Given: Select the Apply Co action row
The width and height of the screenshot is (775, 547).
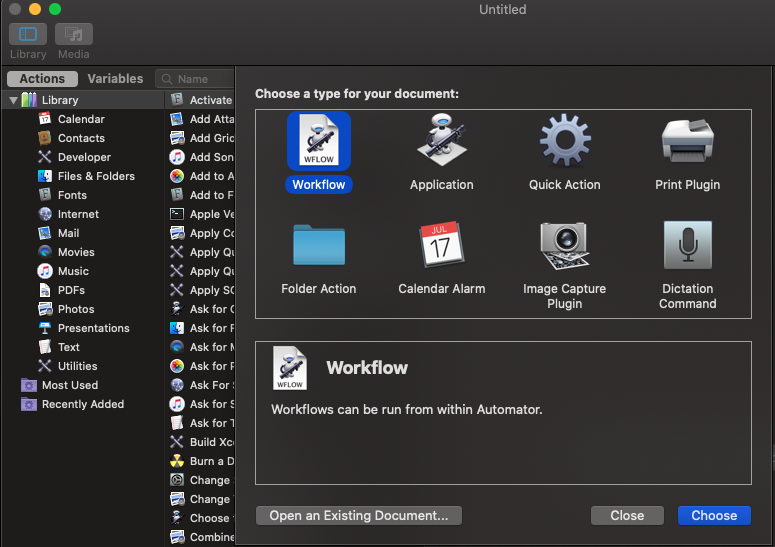Looking at the screenshot, I should [201, 233].
